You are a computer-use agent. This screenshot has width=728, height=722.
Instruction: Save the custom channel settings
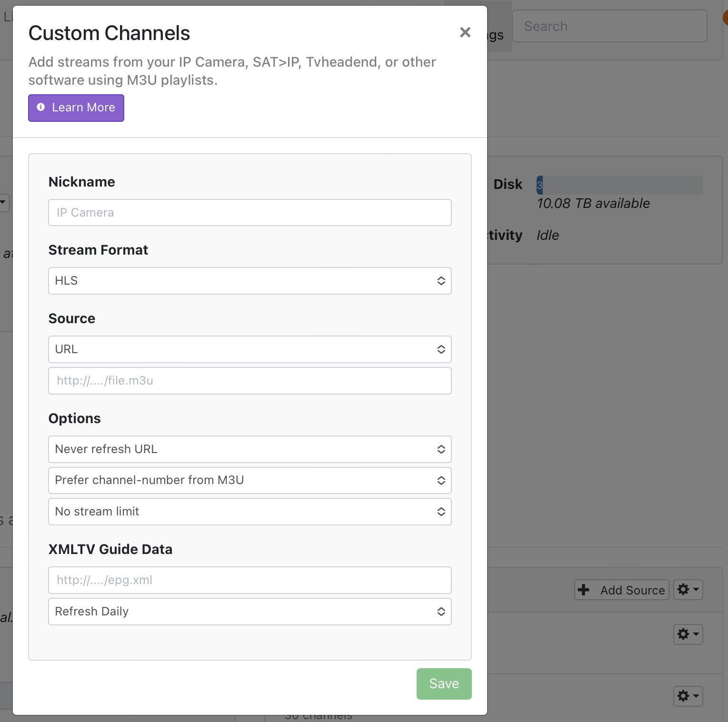pyautogui.click(x=444, y=684)
